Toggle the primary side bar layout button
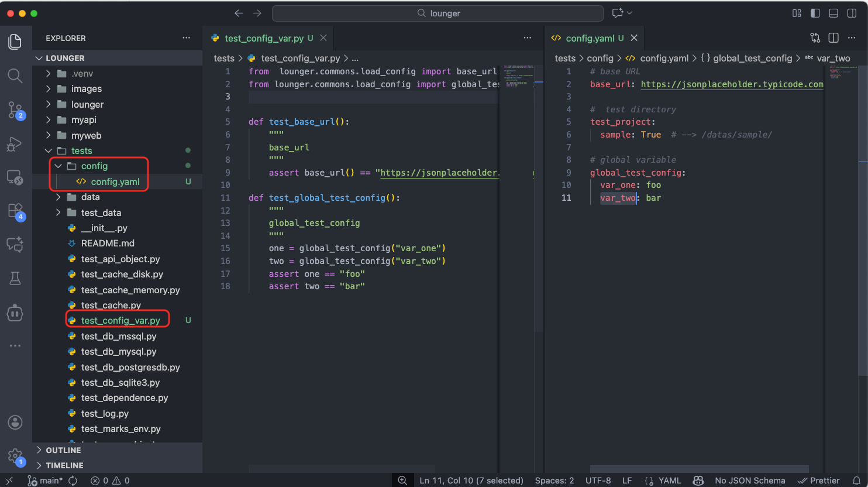Viewport: 868px width, 487px height. (x=815, y=13)
